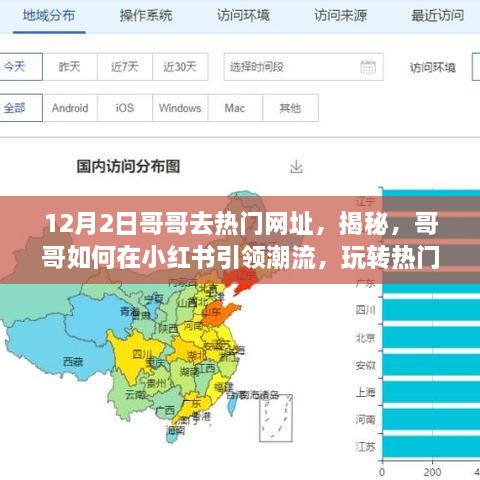Filter by Windows platform

(180, 108)
